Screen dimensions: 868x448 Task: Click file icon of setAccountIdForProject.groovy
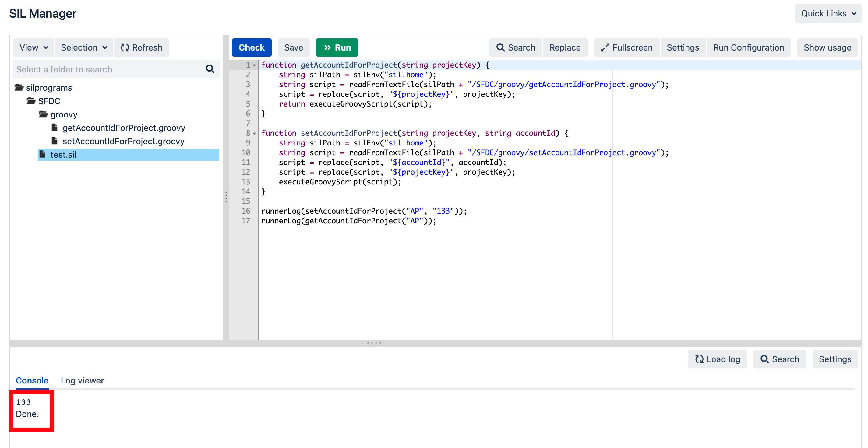coord(54,141)
